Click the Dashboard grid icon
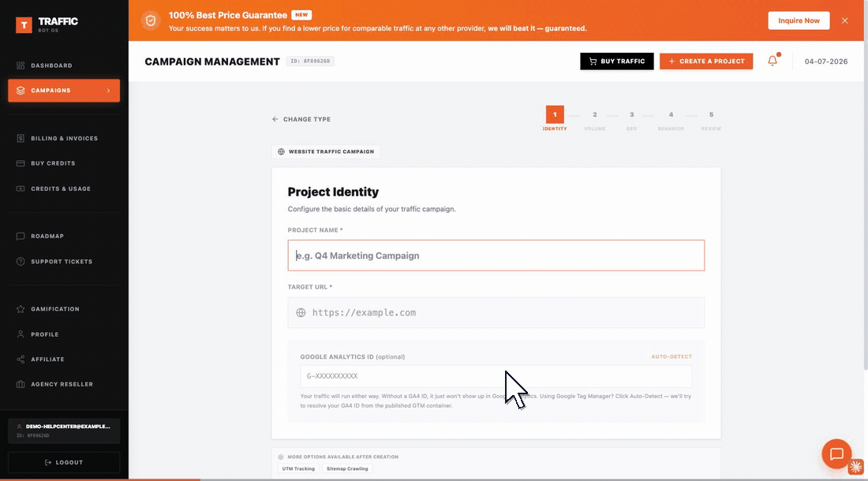Image resolution: width=868 pixels, height=481 pixels. pyautogui.click(x=21, y=65)
